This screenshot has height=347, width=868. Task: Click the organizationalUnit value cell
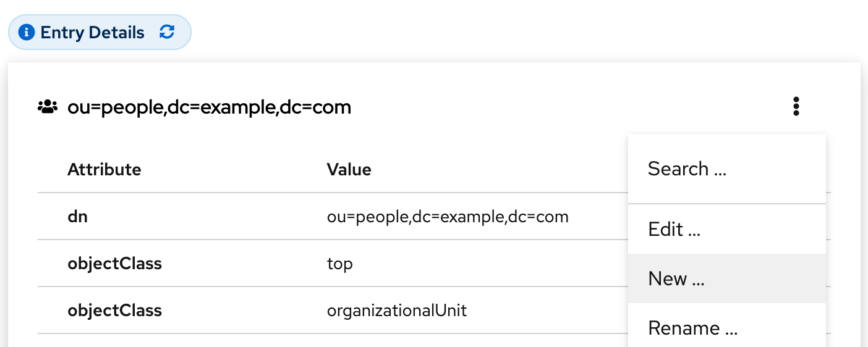pyautogui.click(x=396, y=310)
